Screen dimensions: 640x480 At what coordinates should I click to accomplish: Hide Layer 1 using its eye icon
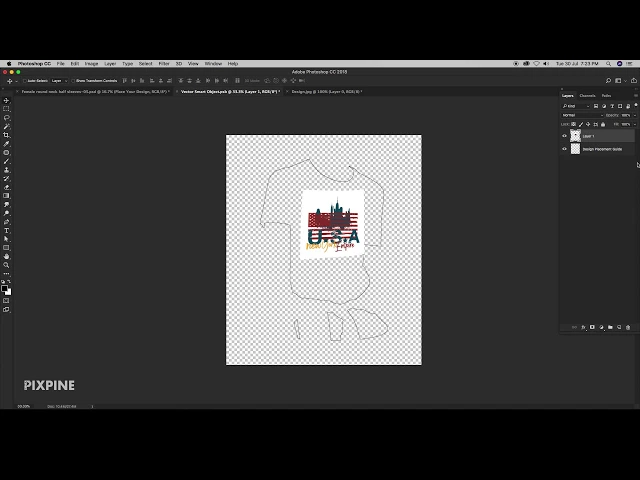click(564, 136)
